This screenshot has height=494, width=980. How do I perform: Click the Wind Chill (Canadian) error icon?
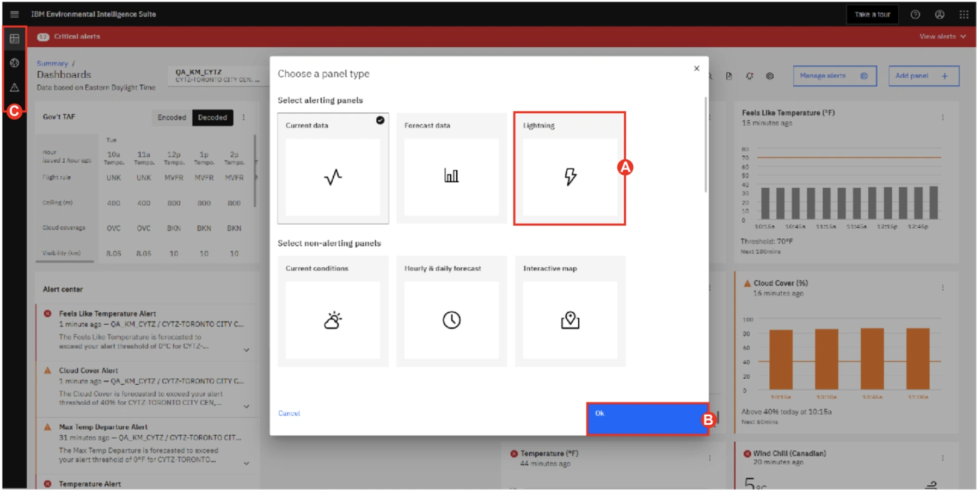click(747, 454)
